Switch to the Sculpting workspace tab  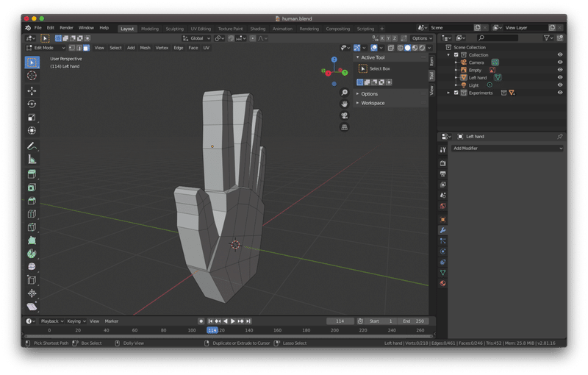pyautogui.click(x=174, y=29)
